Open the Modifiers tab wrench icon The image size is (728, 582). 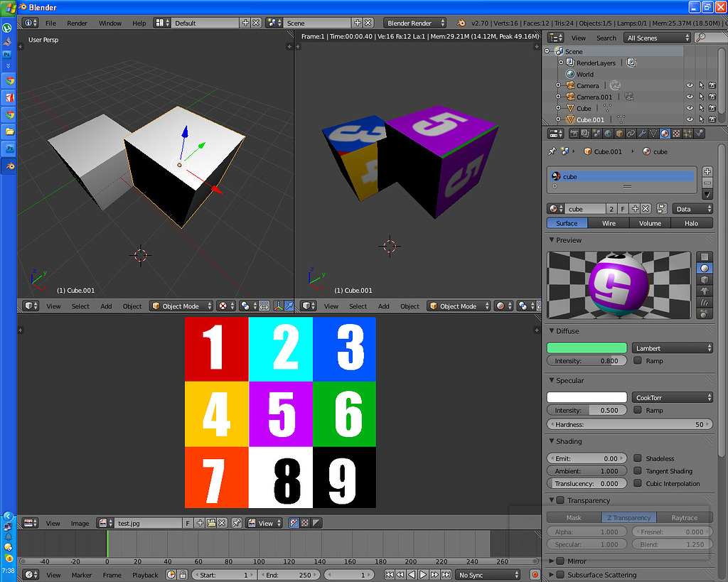pyautogui.click(x=642, y=134)
